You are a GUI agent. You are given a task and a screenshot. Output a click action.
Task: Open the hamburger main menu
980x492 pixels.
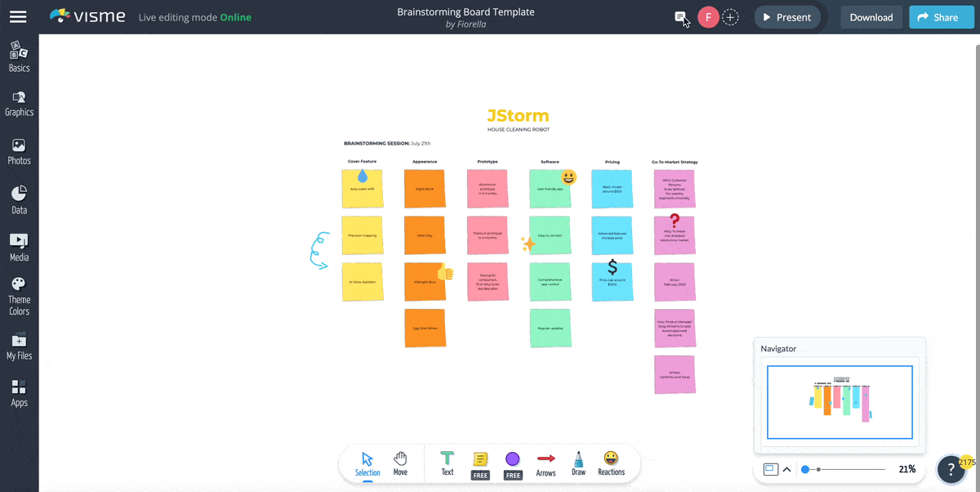pos(18,17)
